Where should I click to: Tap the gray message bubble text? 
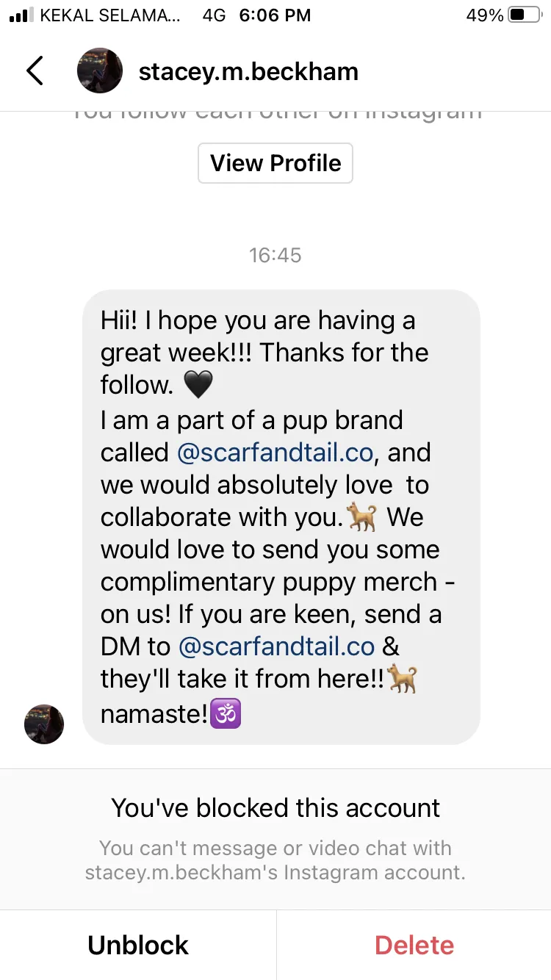click(x=281, y=517)
